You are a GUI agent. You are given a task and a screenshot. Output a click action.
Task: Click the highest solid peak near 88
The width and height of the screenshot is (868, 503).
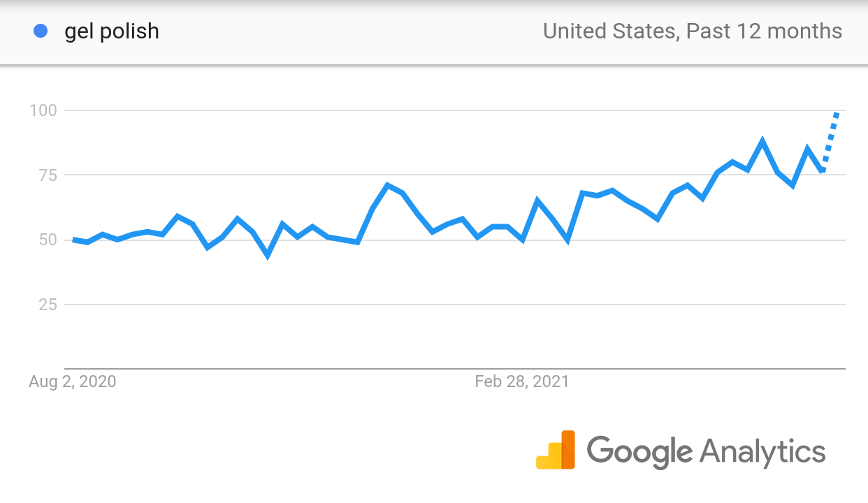(x=762, y=140)
